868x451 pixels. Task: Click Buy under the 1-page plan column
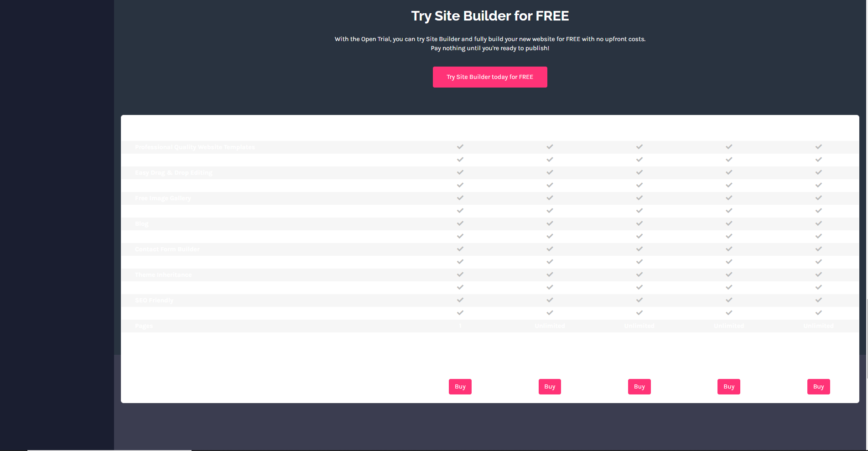tap(460, 387)
